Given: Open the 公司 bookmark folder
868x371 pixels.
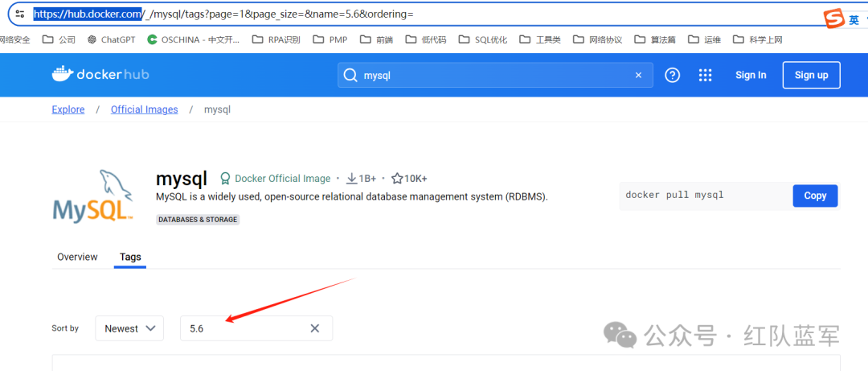Looking at the screenshot, I should point(59,39).
